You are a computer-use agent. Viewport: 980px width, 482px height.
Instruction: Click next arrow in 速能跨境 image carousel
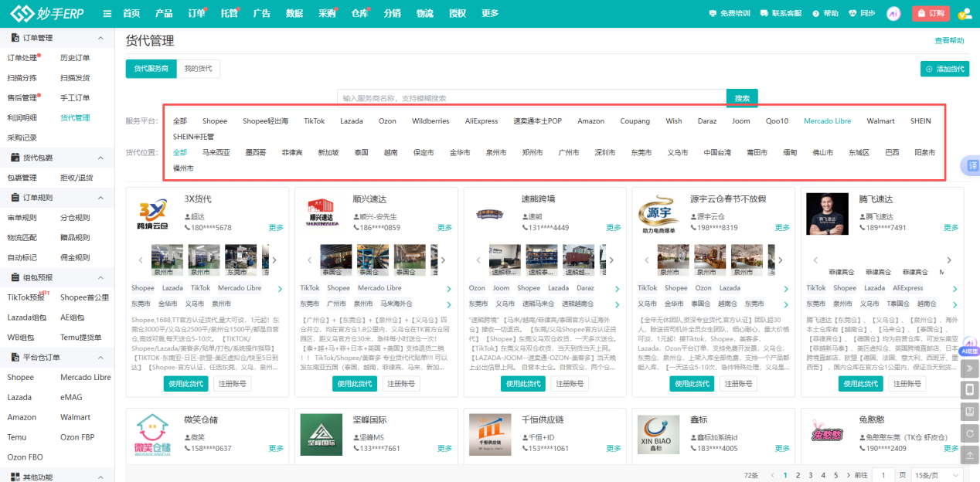(x=612, y=260)
